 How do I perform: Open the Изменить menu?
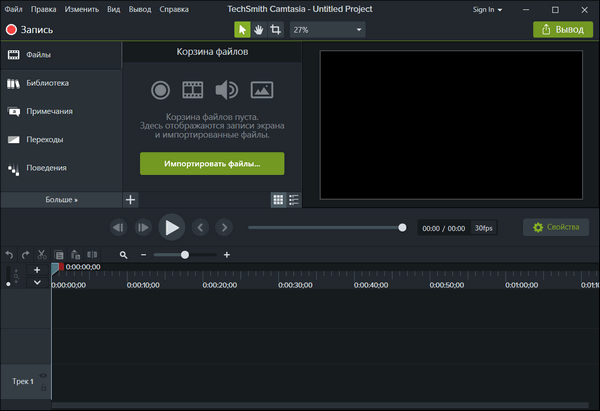pos(82,9)
